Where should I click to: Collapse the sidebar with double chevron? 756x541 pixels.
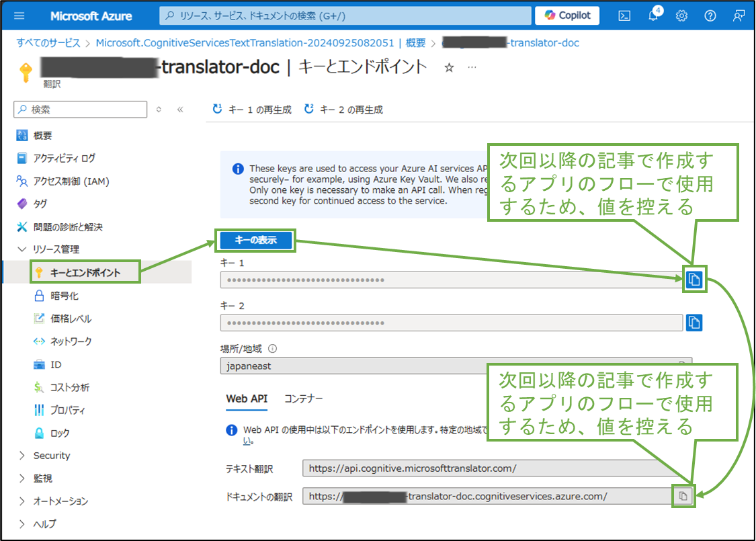(x=180, y=110)
